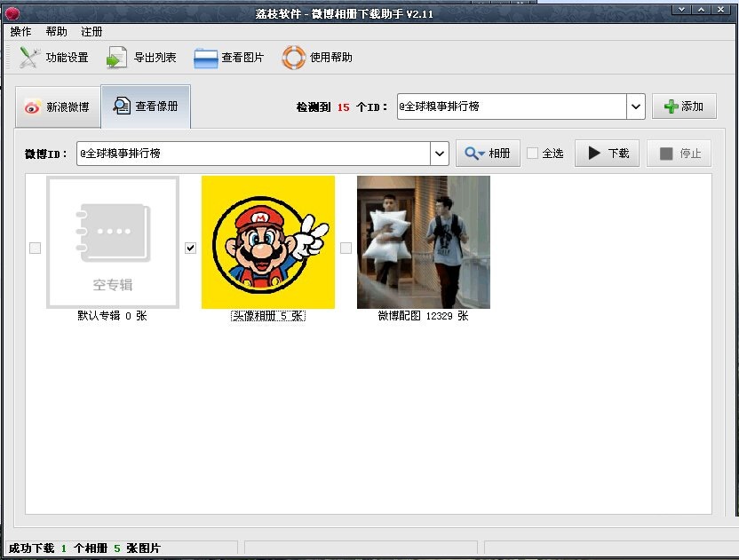The width and height of the screenshot is (739, 560).
Task: Click the 成功下载 status bar text
Action: click(85, 548)
